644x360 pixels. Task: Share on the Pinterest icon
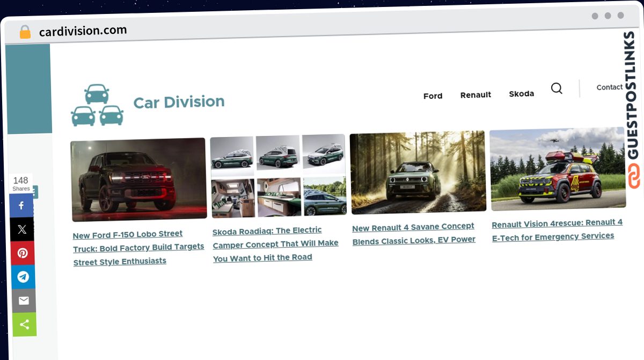[x=23, y=253]
